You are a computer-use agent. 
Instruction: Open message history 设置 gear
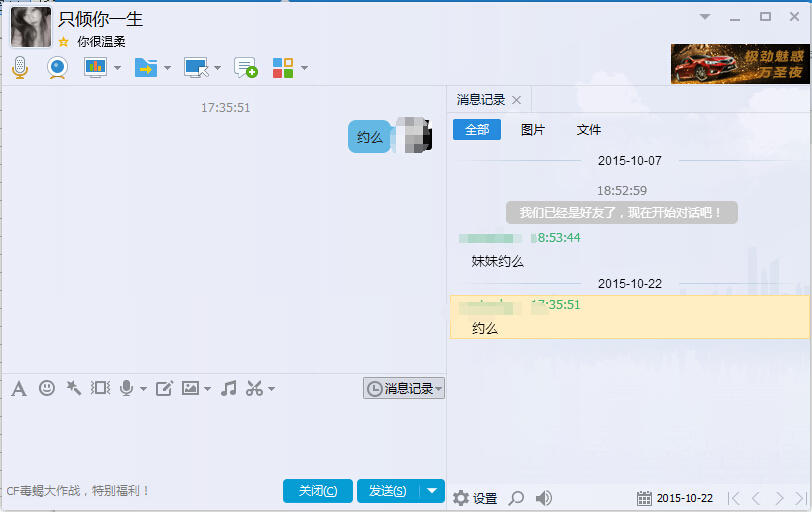click(x=475, y=498)
